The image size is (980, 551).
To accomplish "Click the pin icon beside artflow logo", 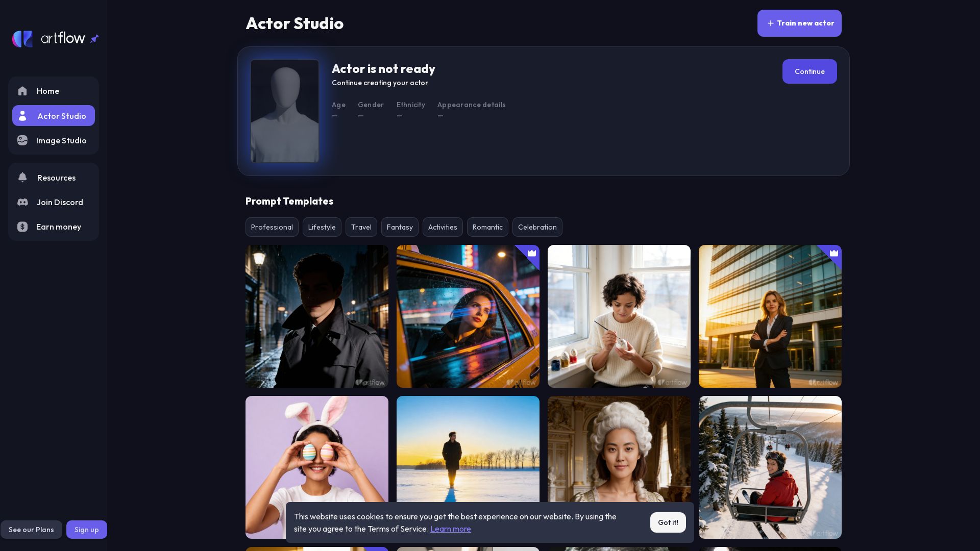I will point(94,39).
